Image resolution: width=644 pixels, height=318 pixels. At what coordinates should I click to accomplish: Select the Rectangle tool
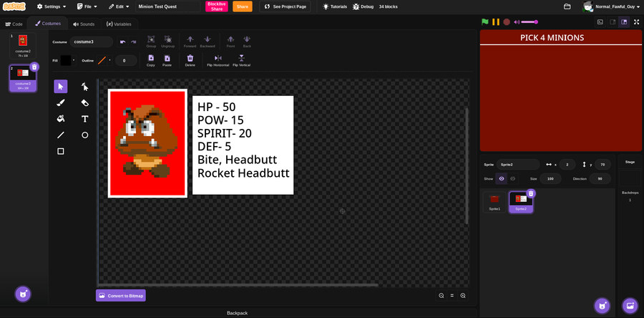(x=61, y=151)
